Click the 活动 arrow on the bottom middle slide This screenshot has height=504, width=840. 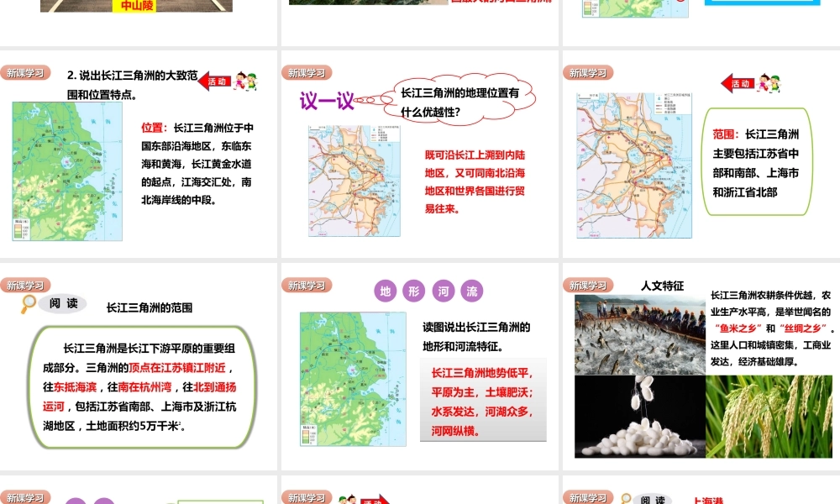tap(375, 501)
